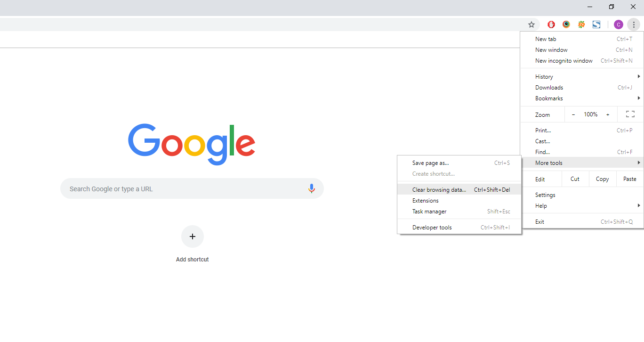This screenshot has height=342, width=644.
Task: Open a New incognito window
Action: [x=582, y=60]
